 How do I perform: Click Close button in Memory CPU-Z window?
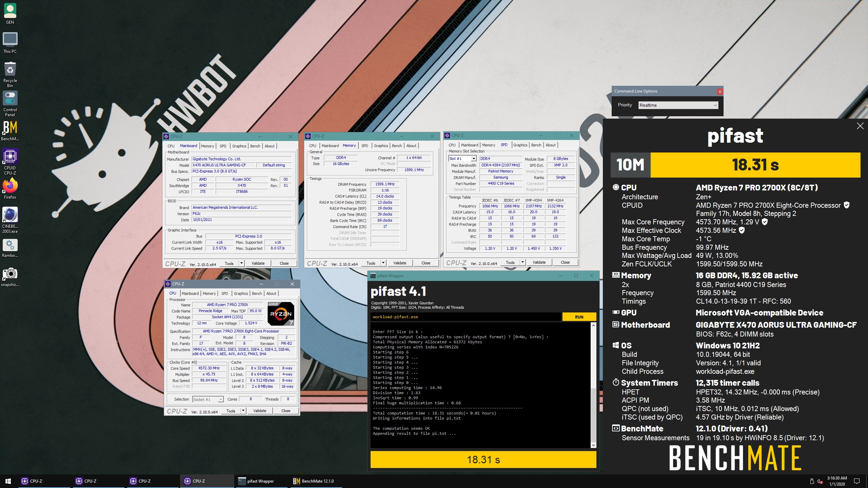pyautogui.click(x=426, y=263)
